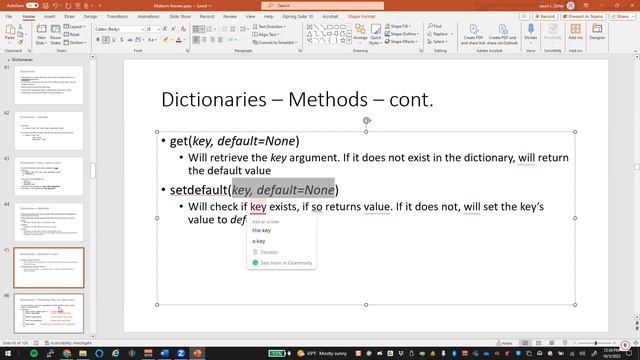Click the Cut scissors icon
The image size is (640, 360).
click(x=20, y=27)
